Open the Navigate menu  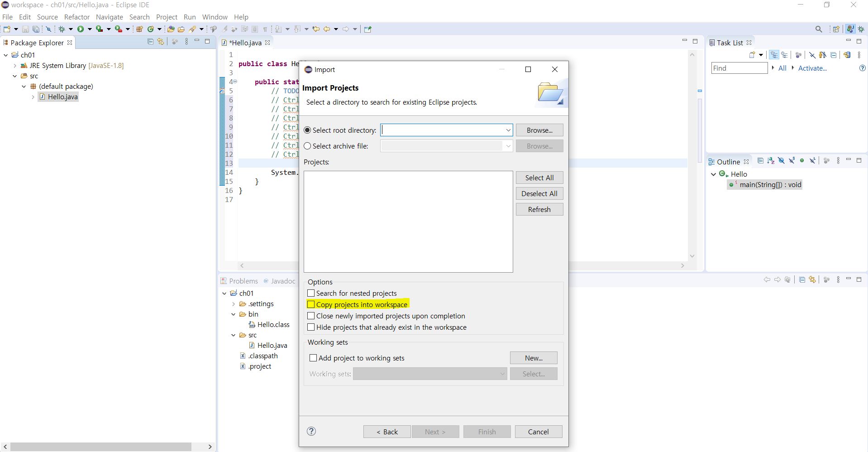point(109,17)
